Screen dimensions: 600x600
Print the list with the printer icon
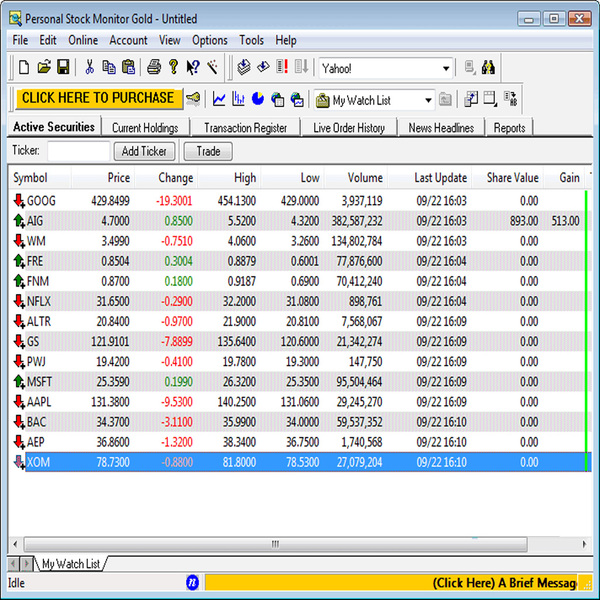(154, 67)
